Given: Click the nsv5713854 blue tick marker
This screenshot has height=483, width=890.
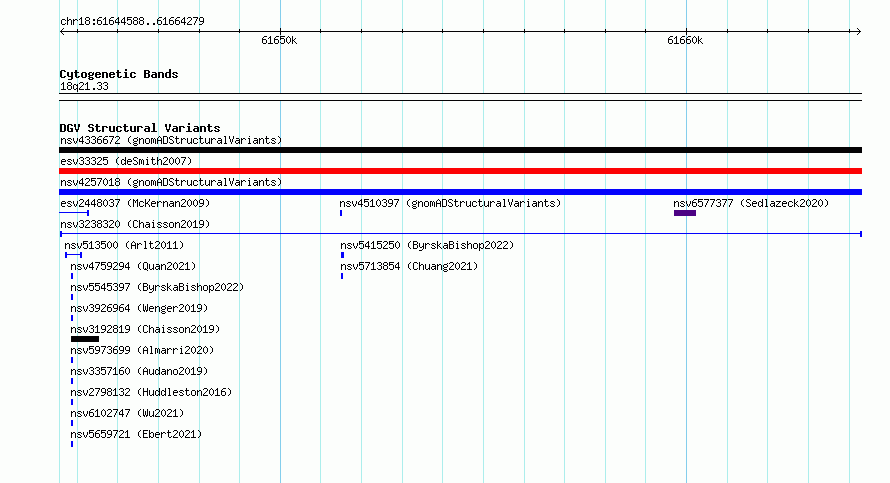Looking at the screenshot, I should [x=342, y=276].
